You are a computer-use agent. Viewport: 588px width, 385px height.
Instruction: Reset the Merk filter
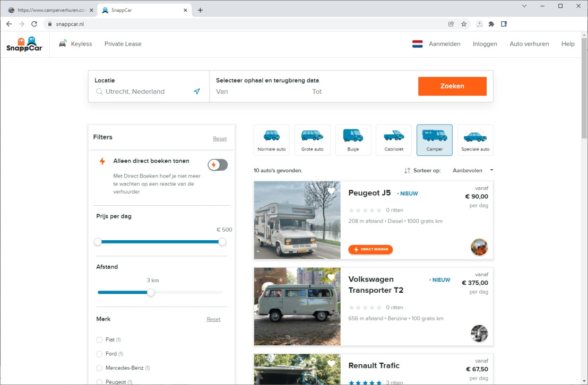tap(213, 319)
